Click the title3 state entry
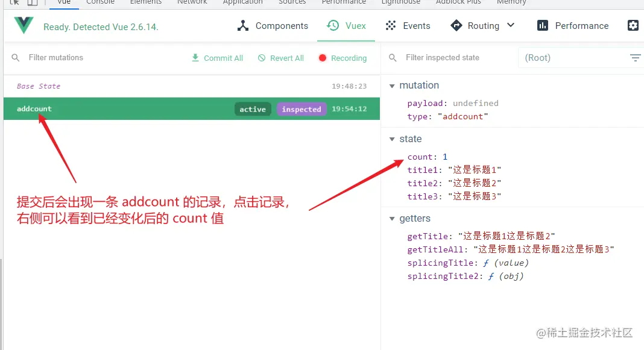This screenshot has height=350, width=644. point(454,196)
